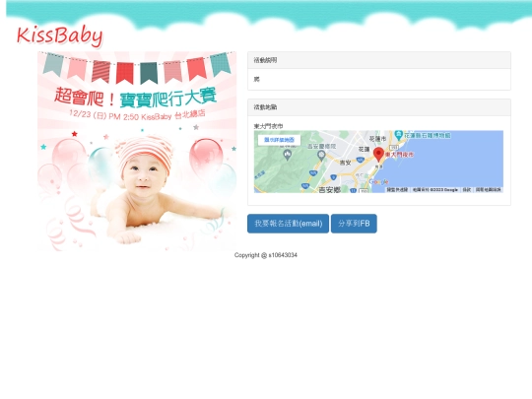Click the 我要報名活動(email) button

pyautogui.click(x=288, y=224)
